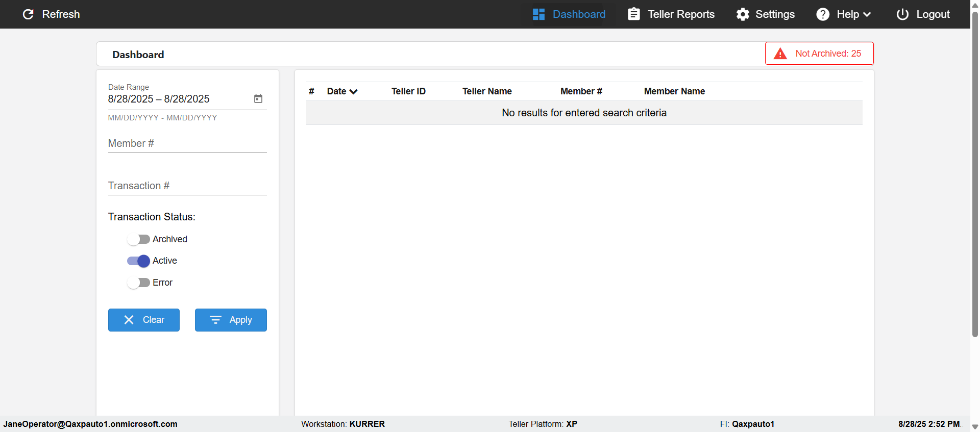Expand the Help dropdown chevron
The height and width of the screenshot is (432, 980).
click(867, 14)
